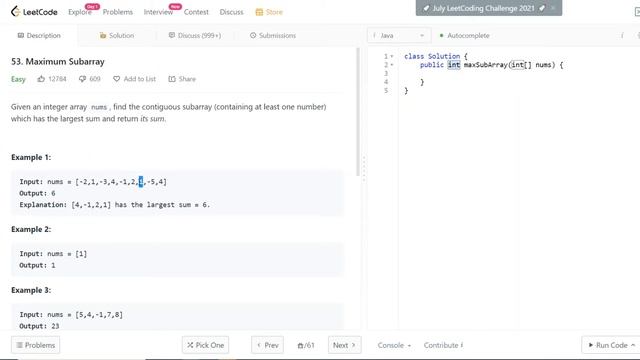Collapse code fold arrow on line 1
This screenshot has height=360, width=640.
392,56
